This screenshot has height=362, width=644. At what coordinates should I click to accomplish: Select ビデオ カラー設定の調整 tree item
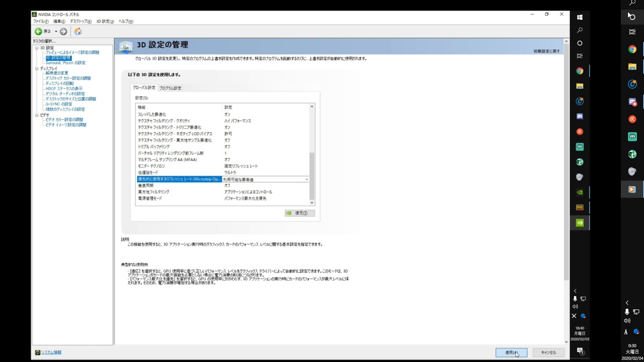tap(64, 120)
